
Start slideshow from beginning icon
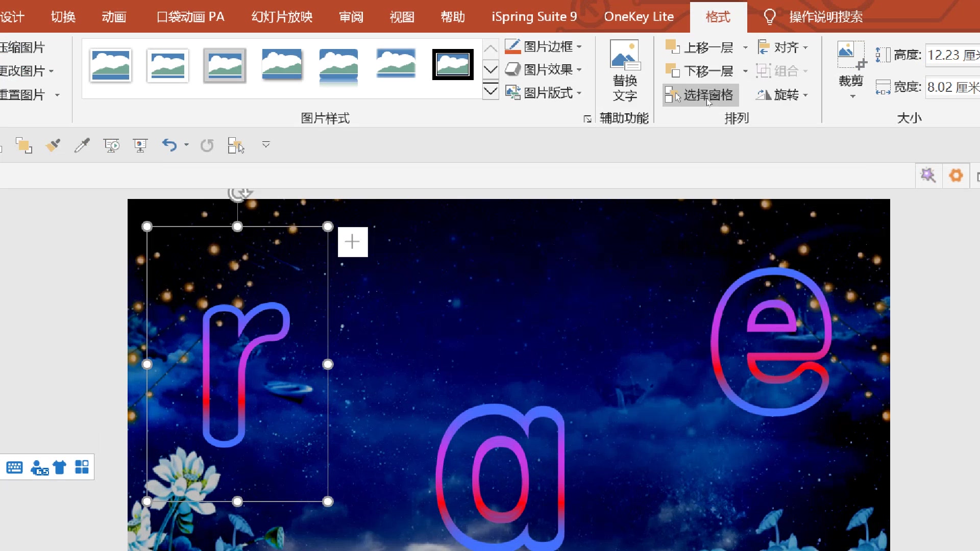pyautogui.click(x=111, y=145)
